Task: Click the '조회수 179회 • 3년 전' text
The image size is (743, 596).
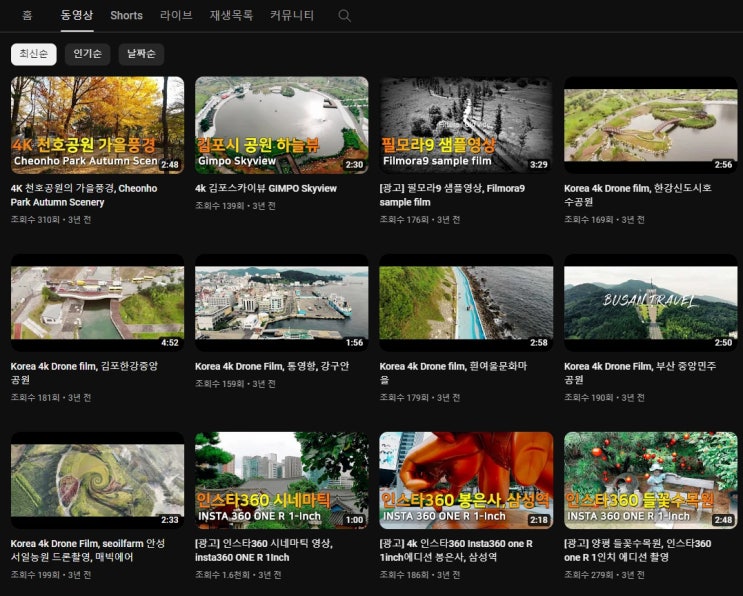Action: (420, 397)
